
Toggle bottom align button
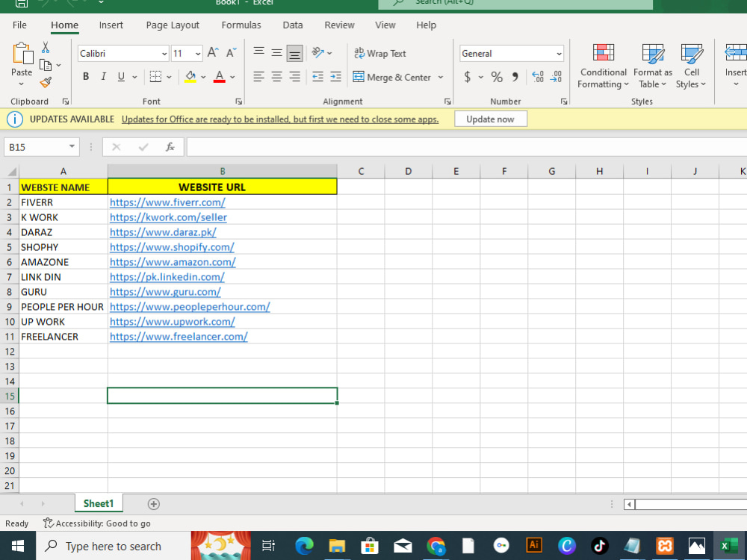pos(294,54)
